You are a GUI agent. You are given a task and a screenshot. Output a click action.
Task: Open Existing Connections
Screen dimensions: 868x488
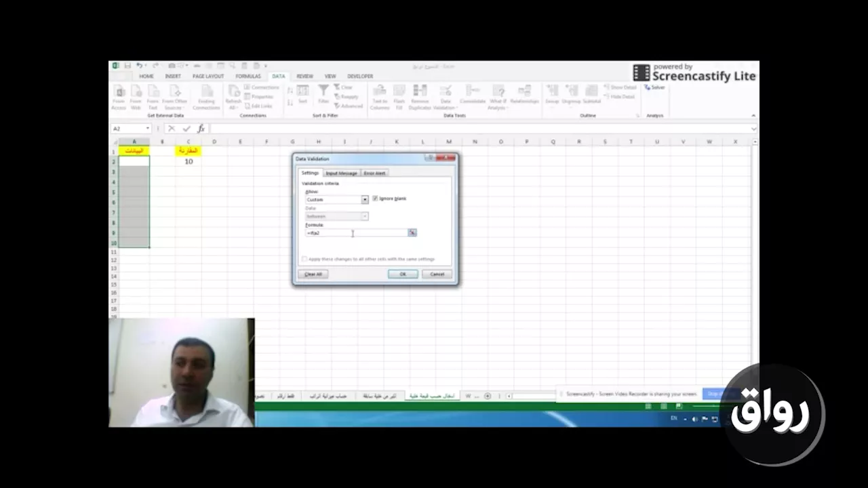pyautogui.click(x=206, y=97)
